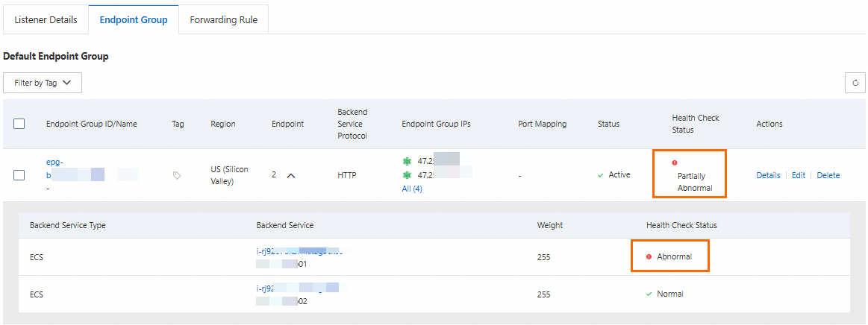Click the green Active status checkmark

[x=601, y=175]
